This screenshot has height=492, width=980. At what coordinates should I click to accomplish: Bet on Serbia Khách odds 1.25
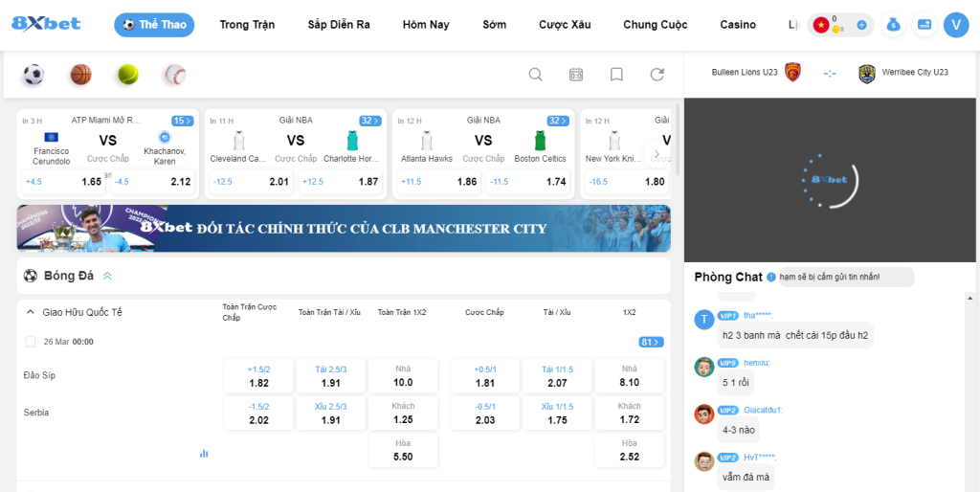tap(403, 414)
